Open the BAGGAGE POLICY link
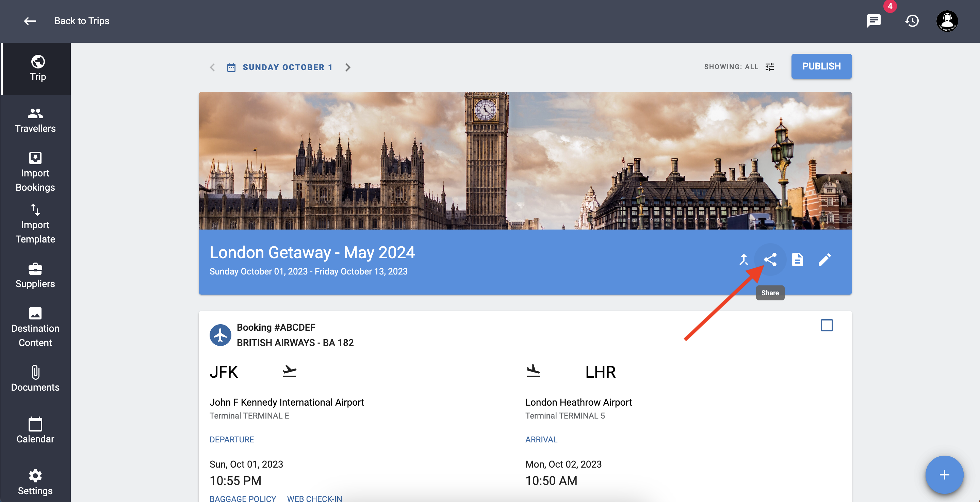This screenshot has width=980, height=502. pos(243,498)
